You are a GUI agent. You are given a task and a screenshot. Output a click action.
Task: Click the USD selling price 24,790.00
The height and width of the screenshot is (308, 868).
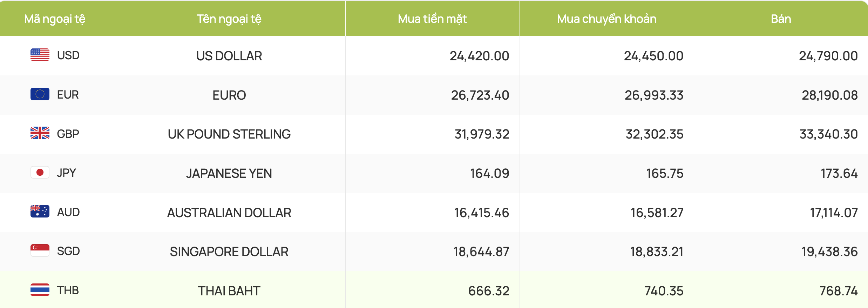[x=828, y=56]
